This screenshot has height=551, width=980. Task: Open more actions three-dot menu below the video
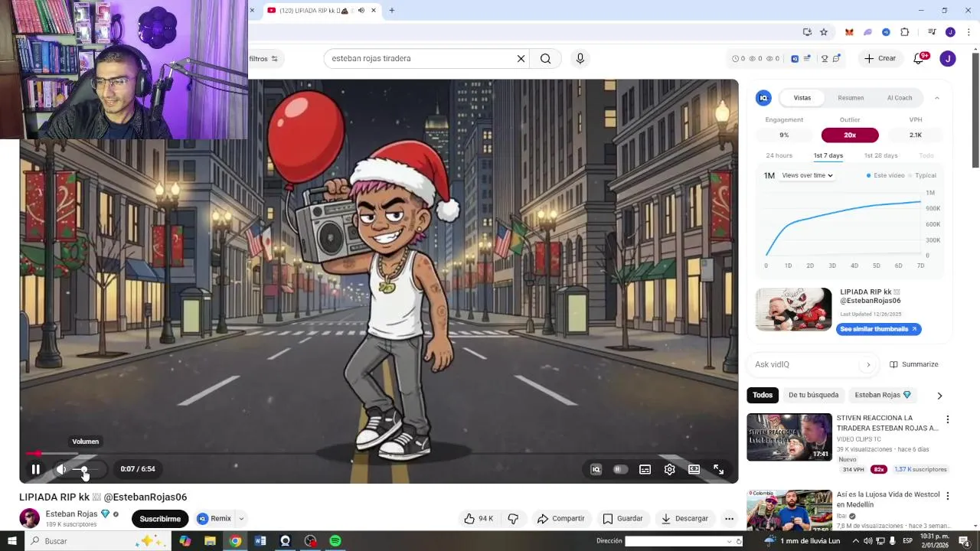(x=730, y=519)
